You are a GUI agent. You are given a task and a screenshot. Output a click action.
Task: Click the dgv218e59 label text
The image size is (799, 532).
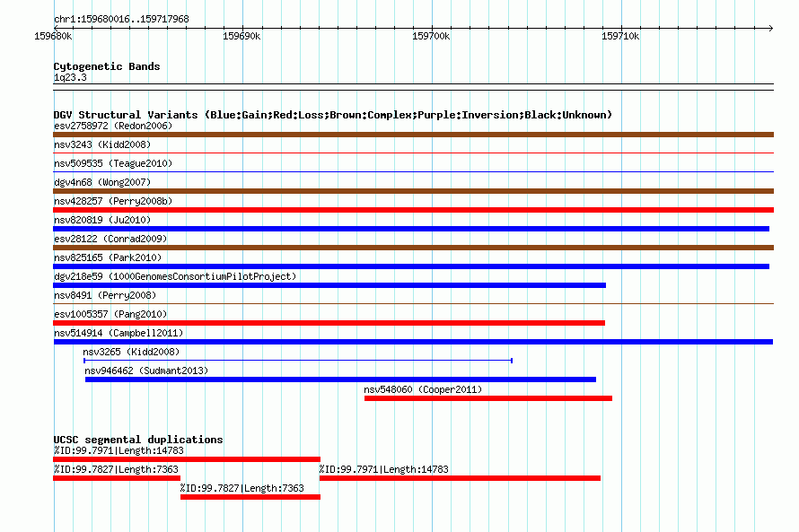(175, 276)
